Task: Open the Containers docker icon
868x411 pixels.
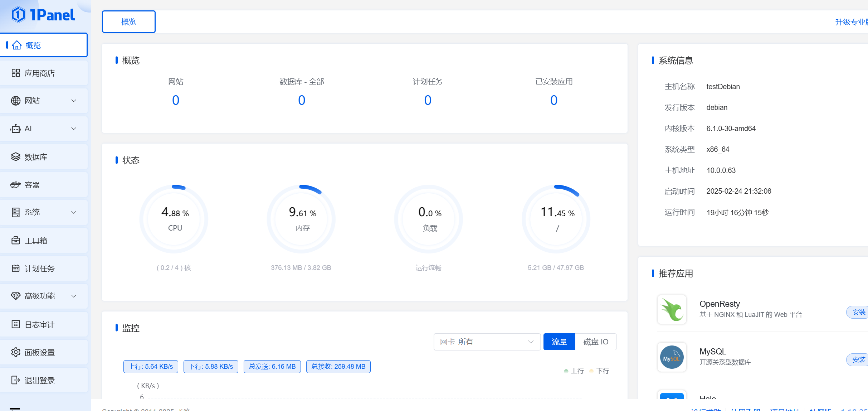Action: [15, 185]
